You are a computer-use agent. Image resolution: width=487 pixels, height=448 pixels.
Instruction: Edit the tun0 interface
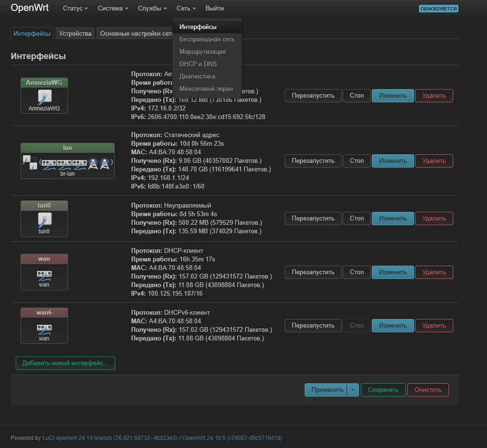pyautogui.click(x=393, y=219)
